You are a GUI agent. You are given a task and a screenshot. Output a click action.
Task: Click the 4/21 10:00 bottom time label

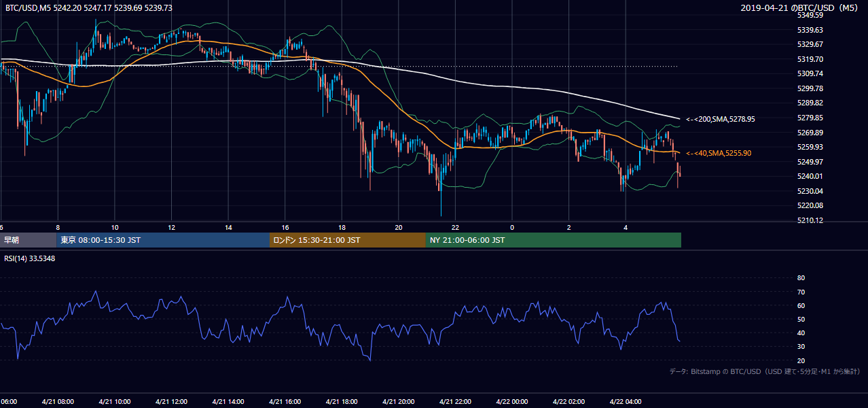point(115,402)
